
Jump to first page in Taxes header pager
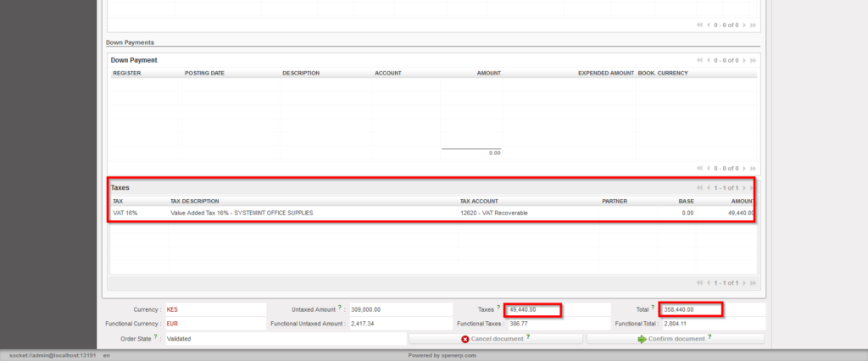point(699,187)
